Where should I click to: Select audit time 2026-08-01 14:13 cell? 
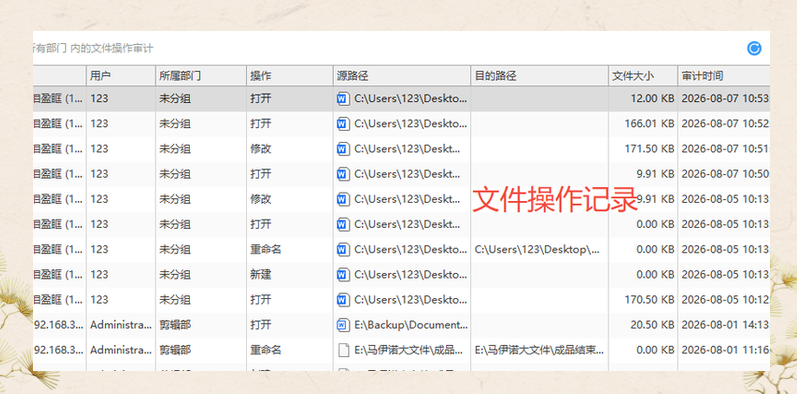[x=725, y=325]
